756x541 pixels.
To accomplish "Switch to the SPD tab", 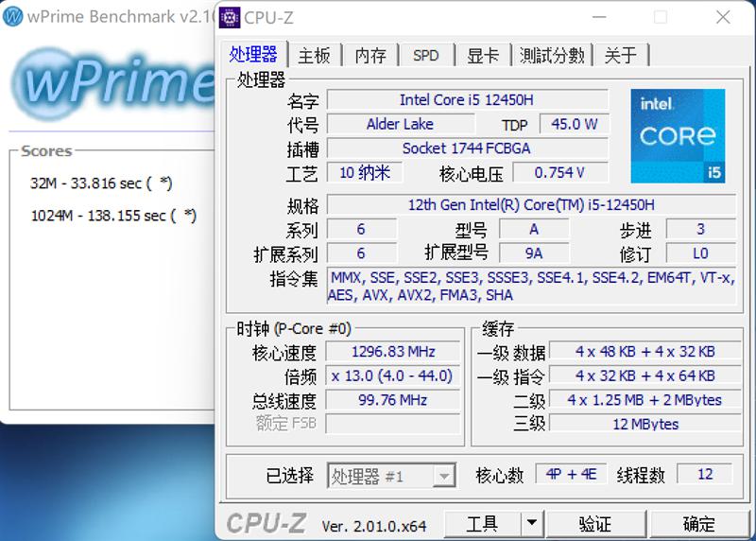I will 426,56.
